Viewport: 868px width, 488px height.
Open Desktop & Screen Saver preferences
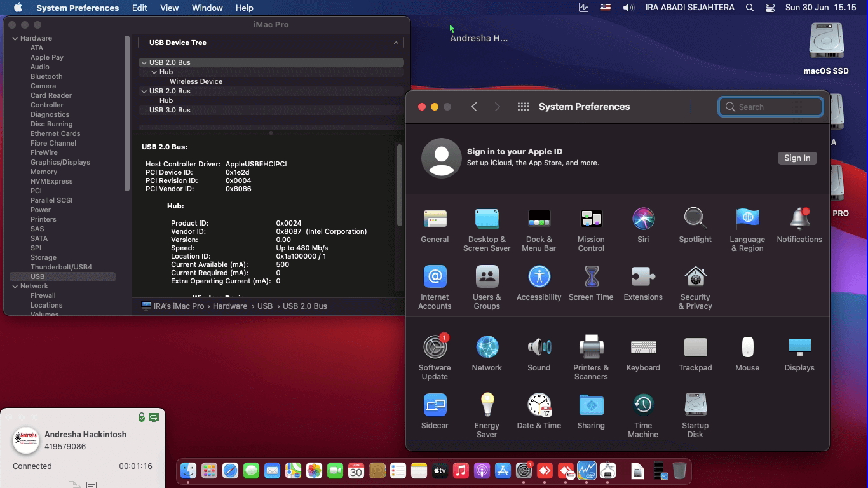pyautogui.click(x=487, y=230)
